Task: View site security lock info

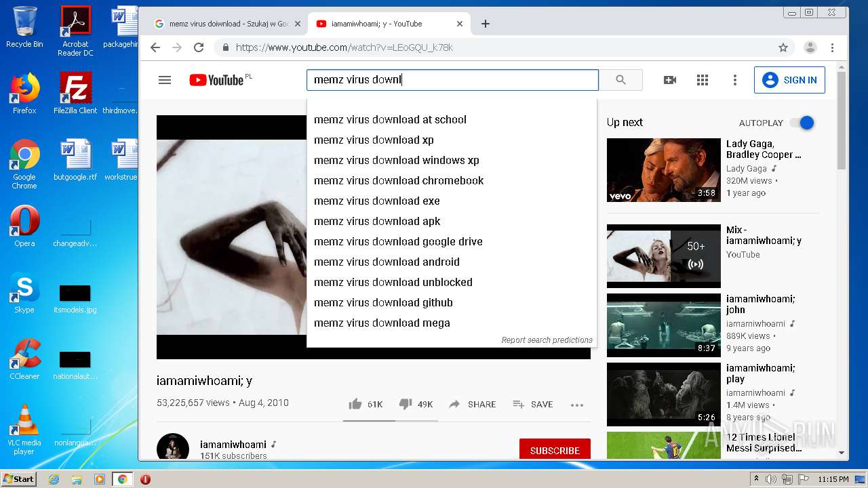Action: [226, 47]
